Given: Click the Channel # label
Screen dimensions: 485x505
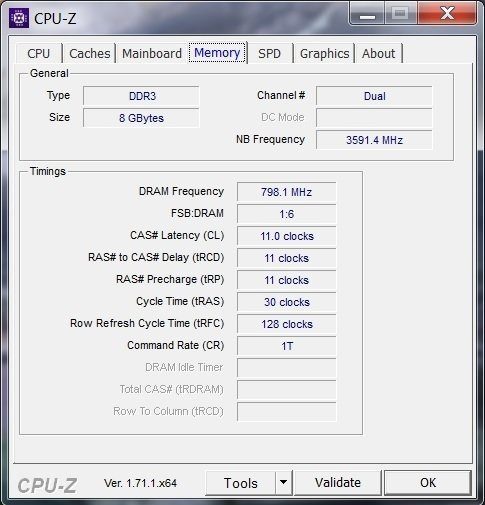Looking at the screenshot, I should pos(281,95).
